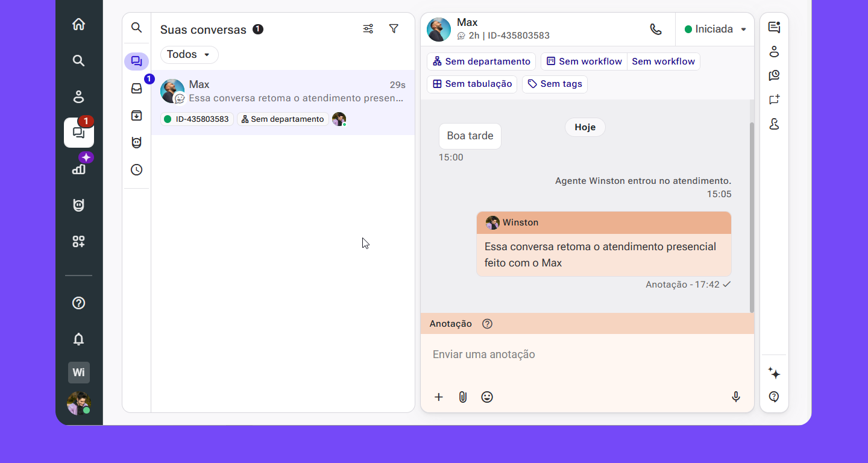Viewport: 868px width, 463px height.
Task: Click Winston's annotation message bubble
Action: (604, 244)
